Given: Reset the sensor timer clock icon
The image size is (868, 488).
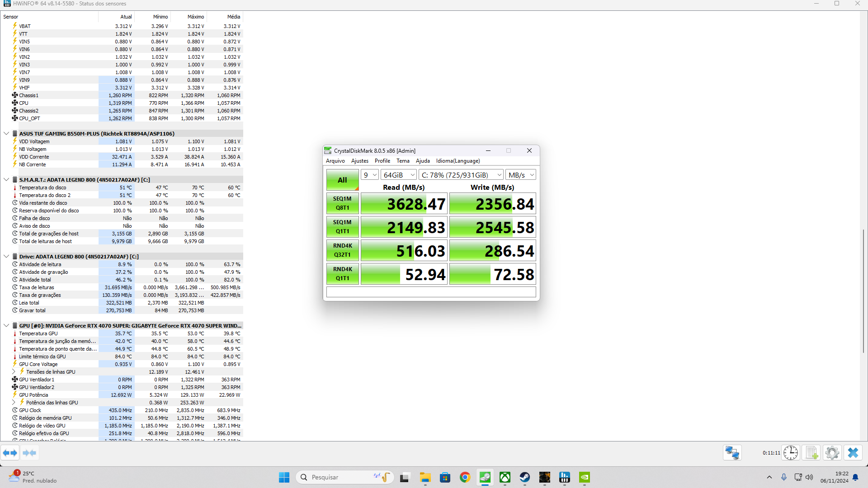Looking at the screenshot, I should (791, 453).
